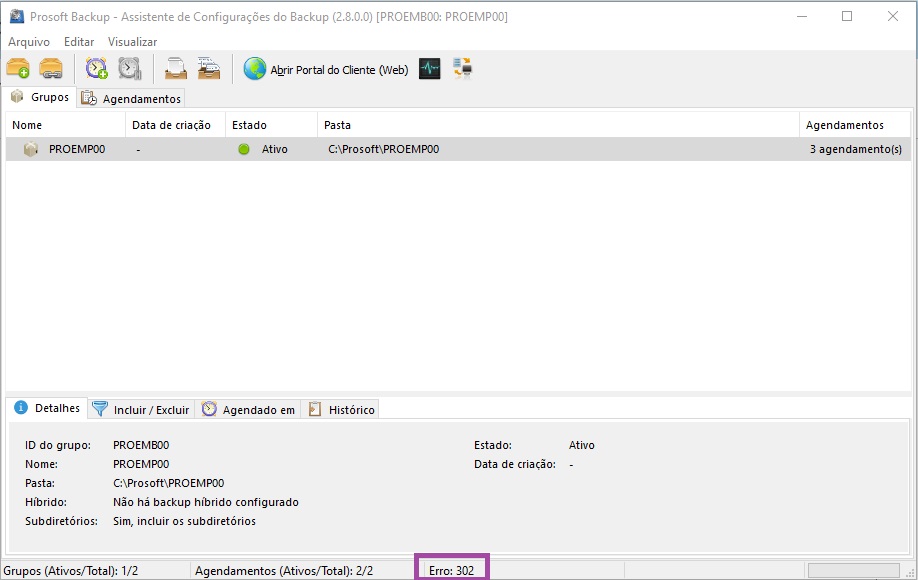Switch to the Agendamentos tab
The width and height of the screenshot is (918, 580).
pyautogui.click(x=131, y=98)
